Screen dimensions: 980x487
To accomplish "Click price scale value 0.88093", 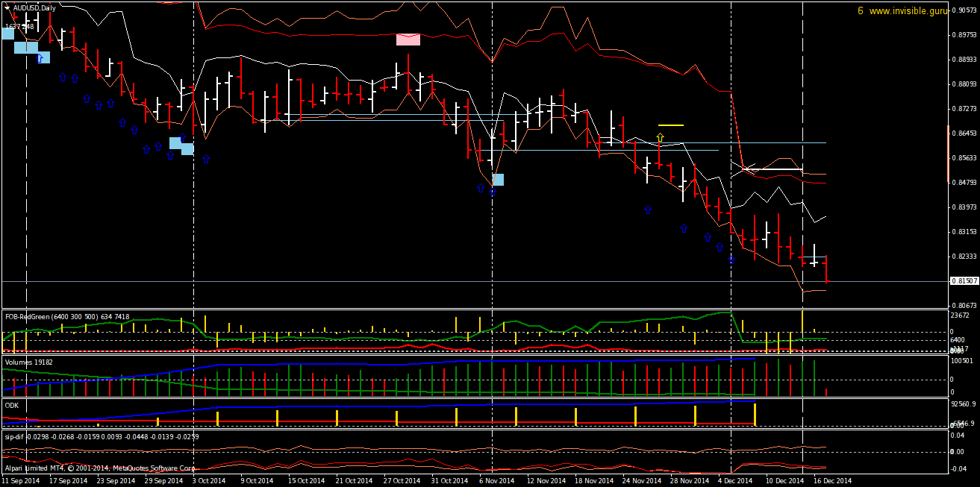I will tap(965, 84).
